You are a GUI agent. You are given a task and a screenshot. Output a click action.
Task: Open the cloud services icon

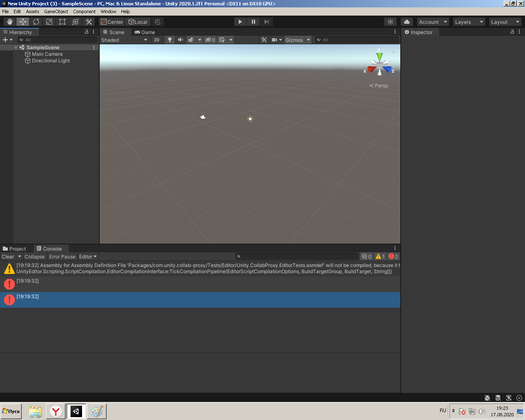tap(407, 22)
